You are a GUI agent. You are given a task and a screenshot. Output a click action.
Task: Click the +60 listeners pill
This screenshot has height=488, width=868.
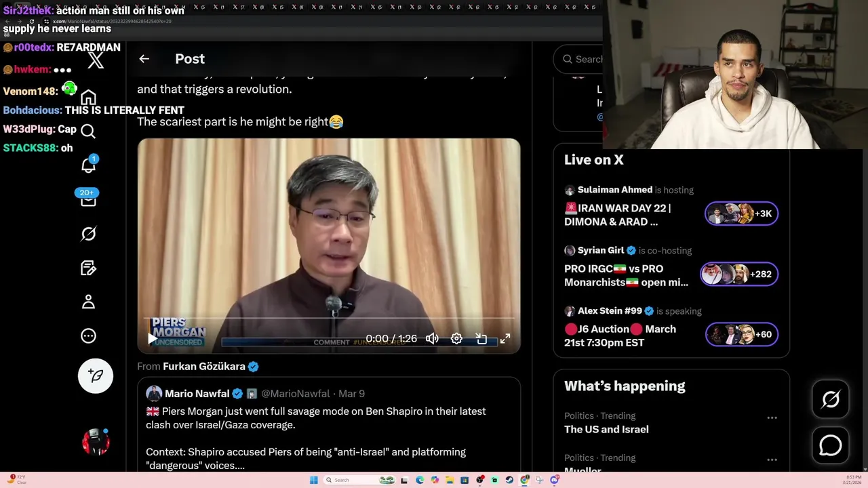[741, 334]
